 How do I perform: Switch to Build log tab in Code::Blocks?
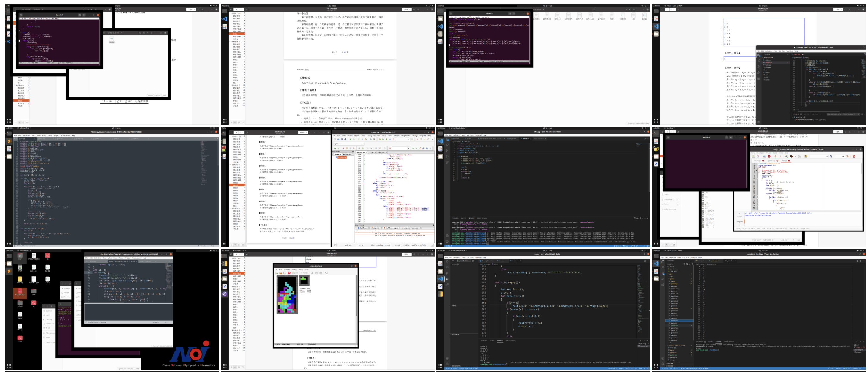(363, 228)
